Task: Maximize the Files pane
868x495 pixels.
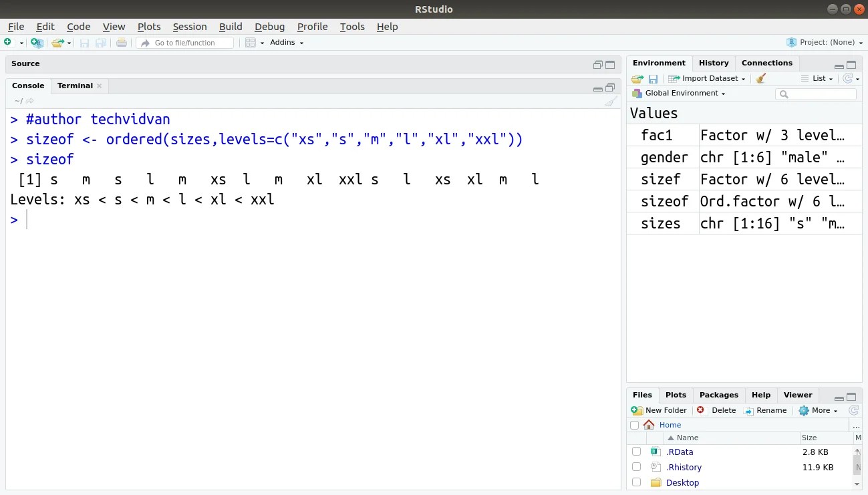Action: (851, 397)
